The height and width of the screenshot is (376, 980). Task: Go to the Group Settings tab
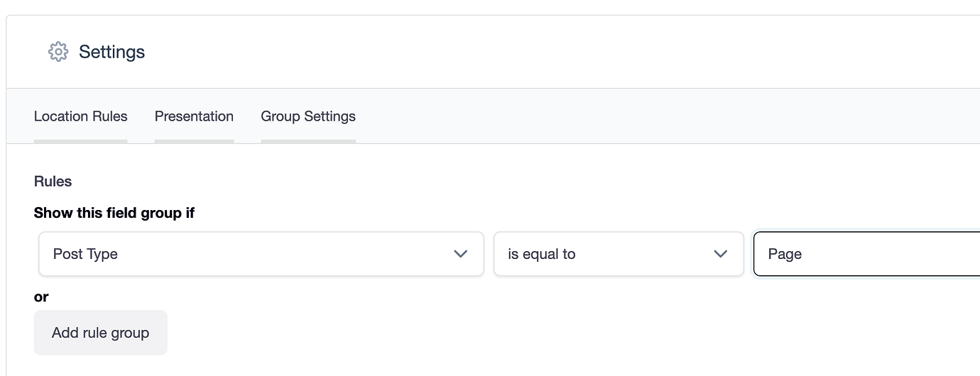pos(308,116)
